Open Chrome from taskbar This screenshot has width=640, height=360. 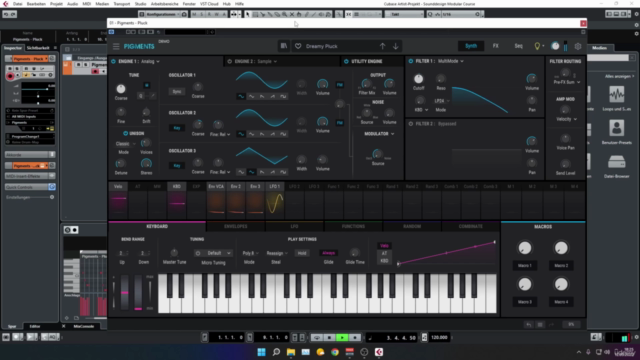[335, 352]
